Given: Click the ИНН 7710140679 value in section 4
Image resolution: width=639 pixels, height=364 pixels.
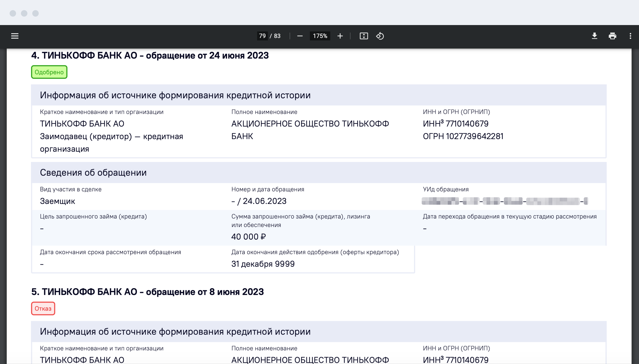Looking at the screenshot, I should pos(455,124).
